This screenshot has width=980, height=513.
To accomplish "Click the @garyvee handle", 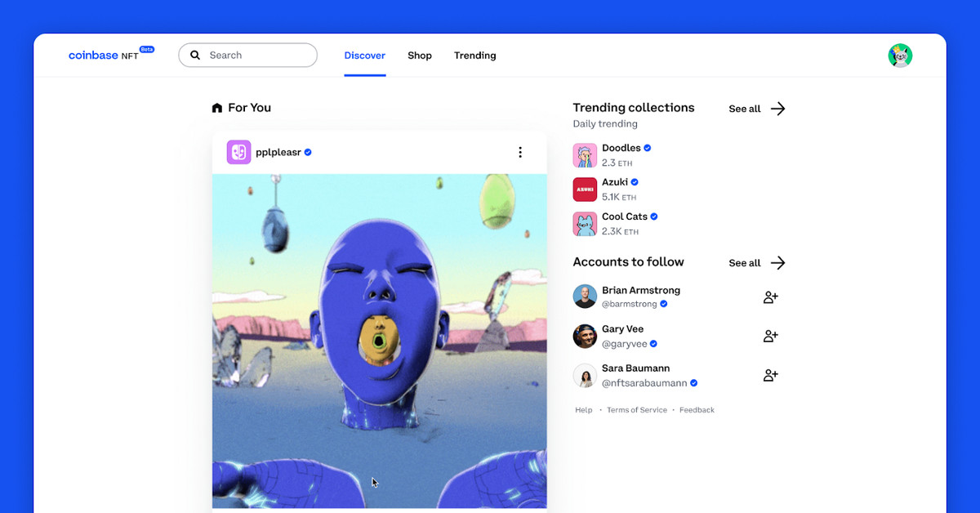I will 625,344.
